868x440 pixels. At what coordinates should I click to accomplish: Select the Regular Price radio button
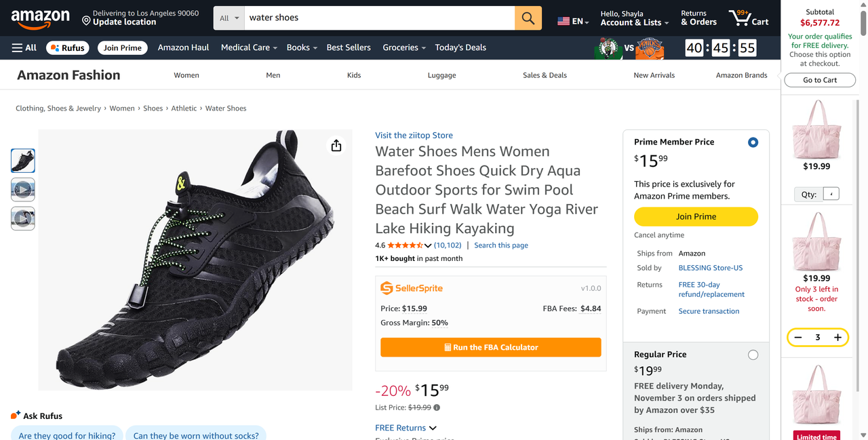(753, 355)
